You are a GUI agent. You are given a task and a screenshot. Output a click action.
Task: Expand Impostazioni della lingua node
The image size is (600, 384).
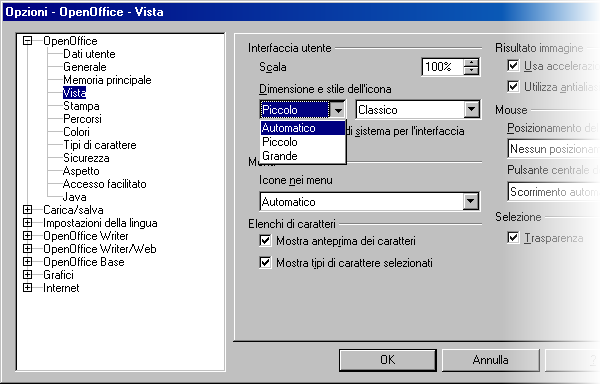tap(27, 222)
